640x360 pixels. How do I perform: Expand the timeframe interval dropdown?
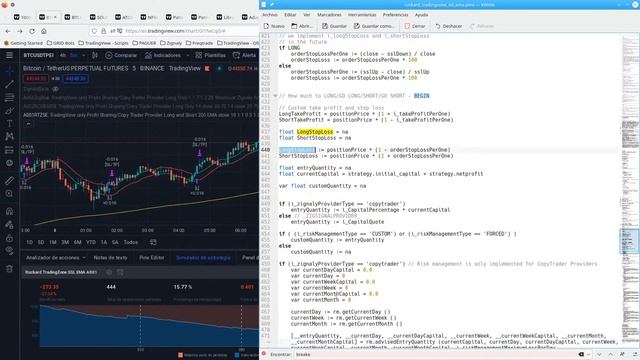84,55
